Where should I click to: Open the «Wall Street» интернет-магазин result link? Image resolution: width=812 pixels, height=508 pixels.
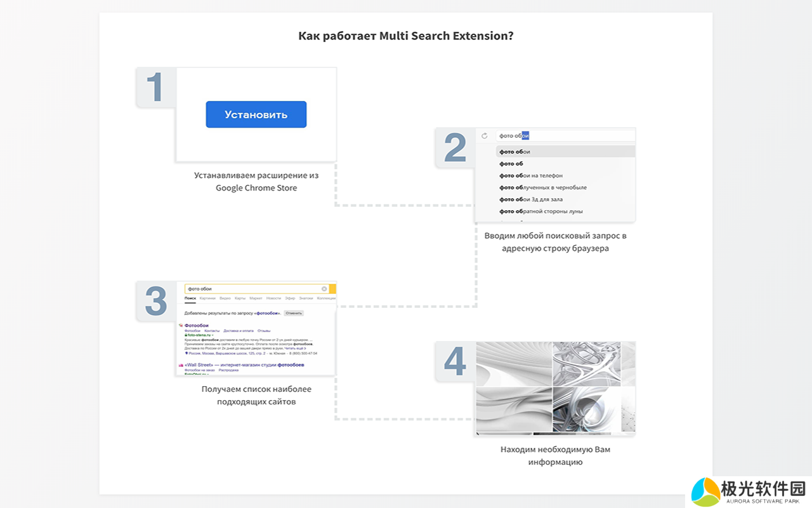tap(244, 365)
